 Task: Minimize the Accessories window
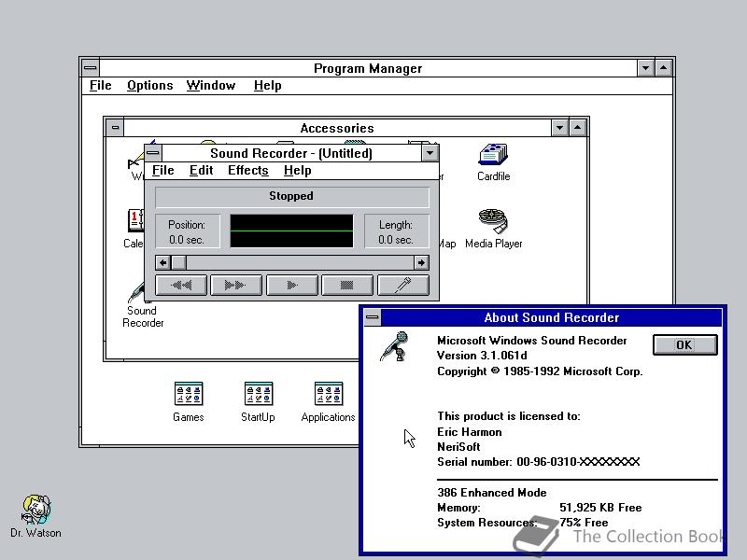(x=559, y=128)
